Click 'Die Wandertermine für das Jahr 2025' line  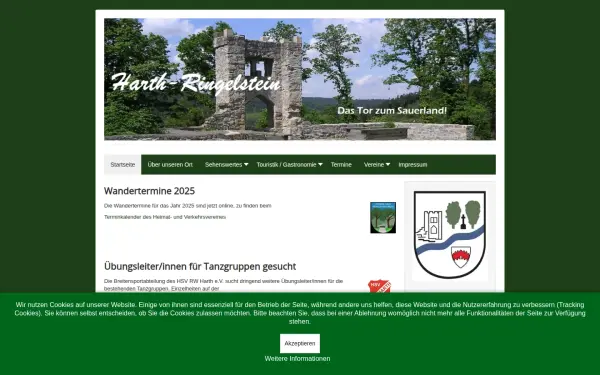click(x=188, y=205)
